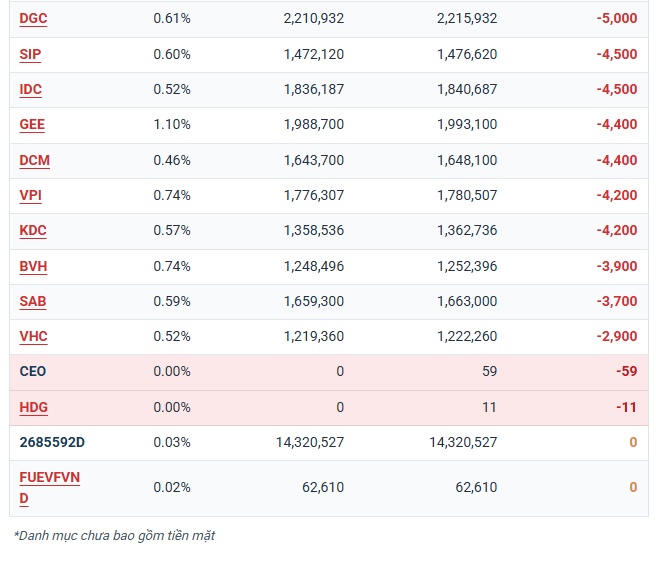This screenshot has height=562, width=656.
Task: Click the value 59 in the CEO row
Action: [489, 372]
